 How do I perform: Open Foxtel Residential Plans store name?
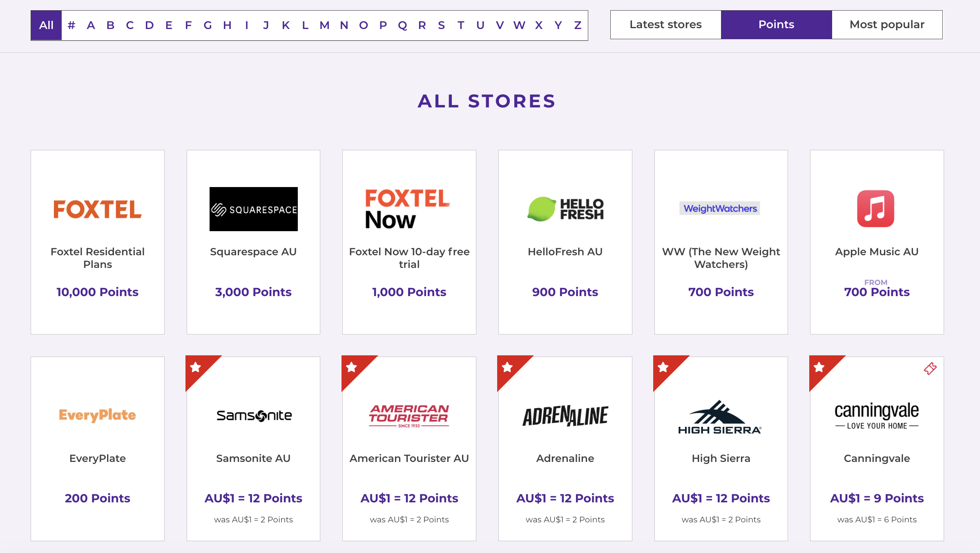tap(98, 258)
